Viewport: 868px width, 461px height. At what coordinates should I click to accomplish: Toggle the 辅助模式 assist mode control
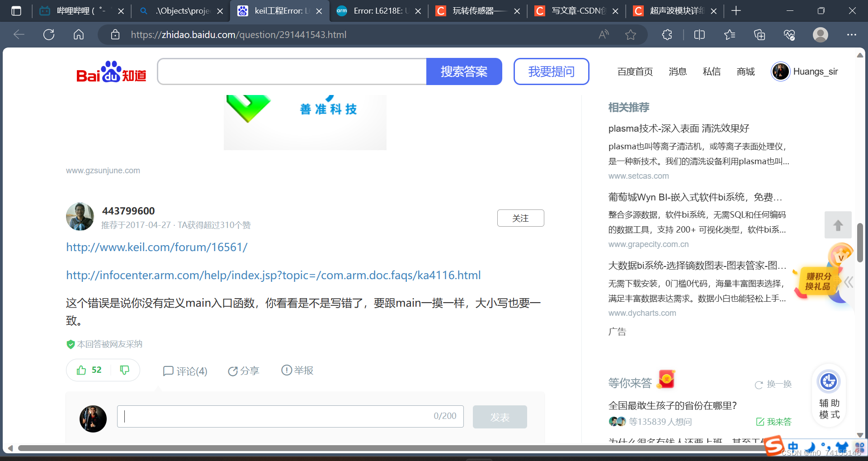829,394
